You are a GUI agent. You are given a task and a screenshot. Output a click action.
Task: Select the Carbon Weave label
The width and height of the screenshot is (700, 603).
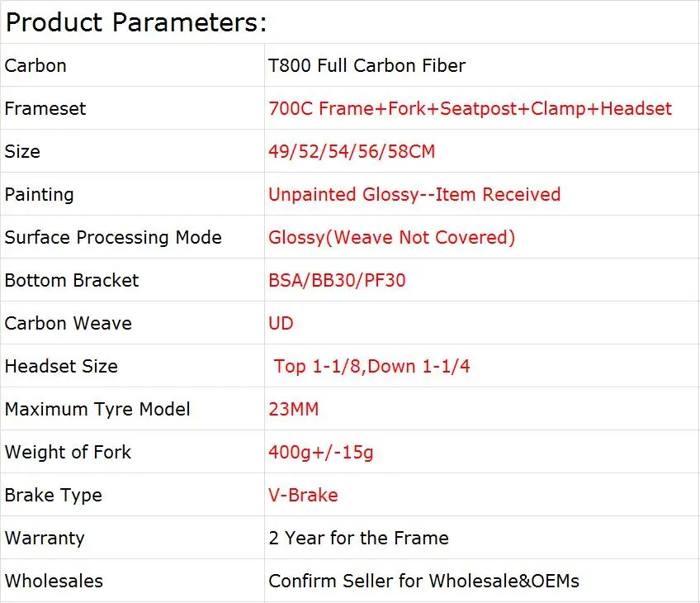[68, 324]
